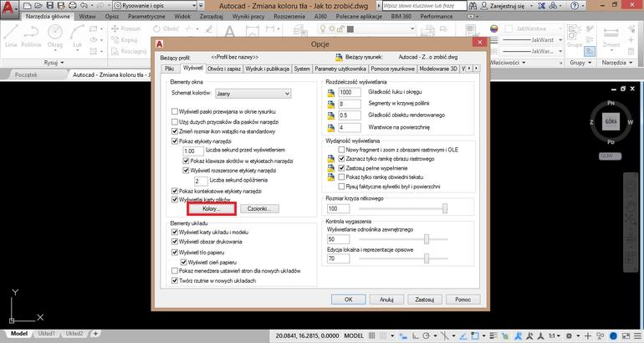
Task: Click the GÓRA face of the ViewCube
Action: 611,121
